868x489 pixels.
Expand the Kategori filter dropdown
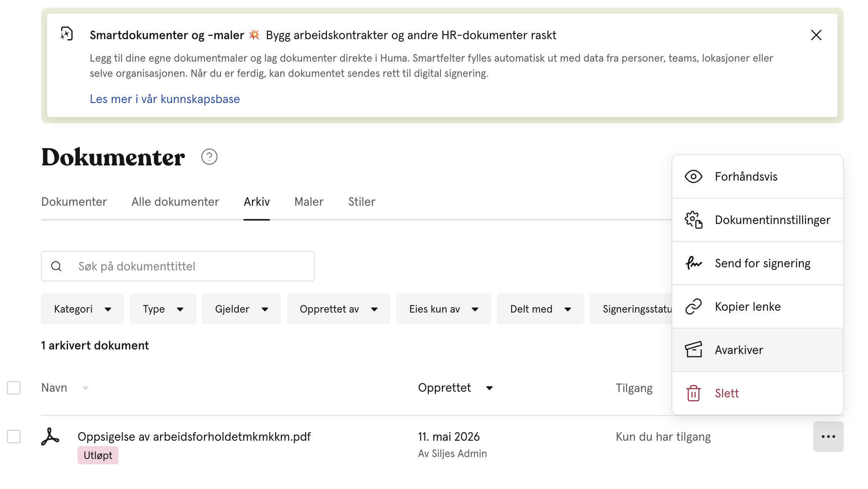pos(82,309)
